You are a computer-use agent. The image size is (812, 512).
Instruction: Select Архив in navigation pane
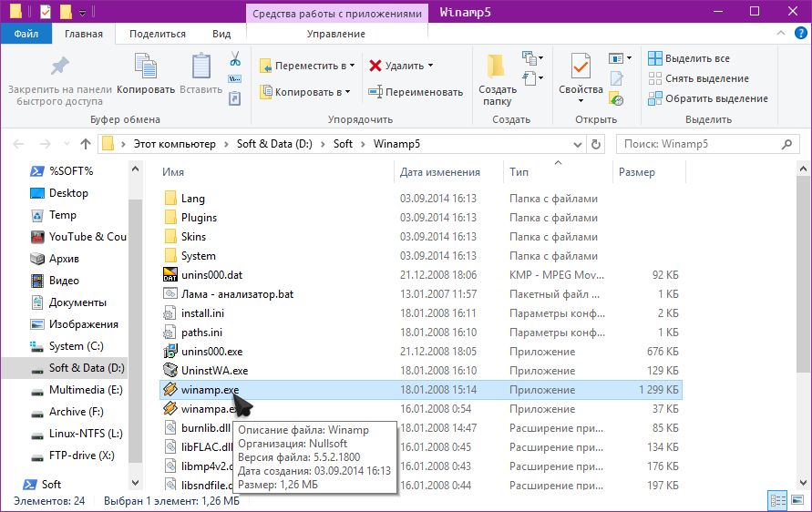point(64,259)
